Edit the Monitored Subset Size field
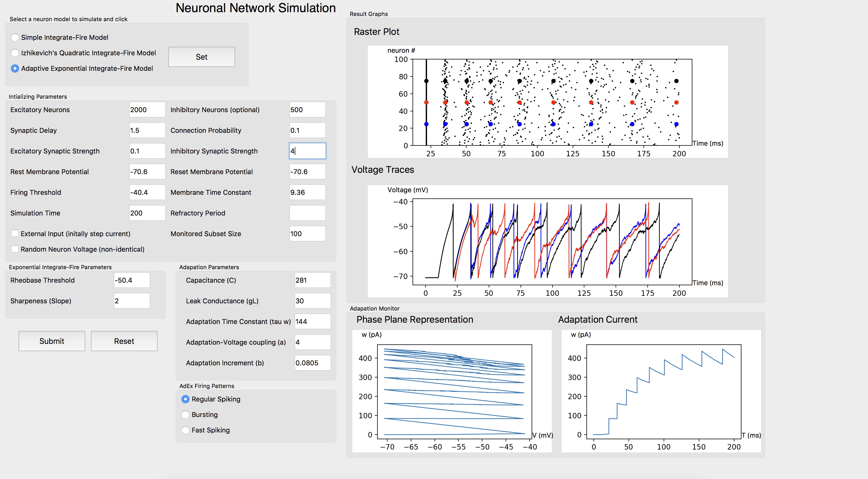 tap(307, 234)
